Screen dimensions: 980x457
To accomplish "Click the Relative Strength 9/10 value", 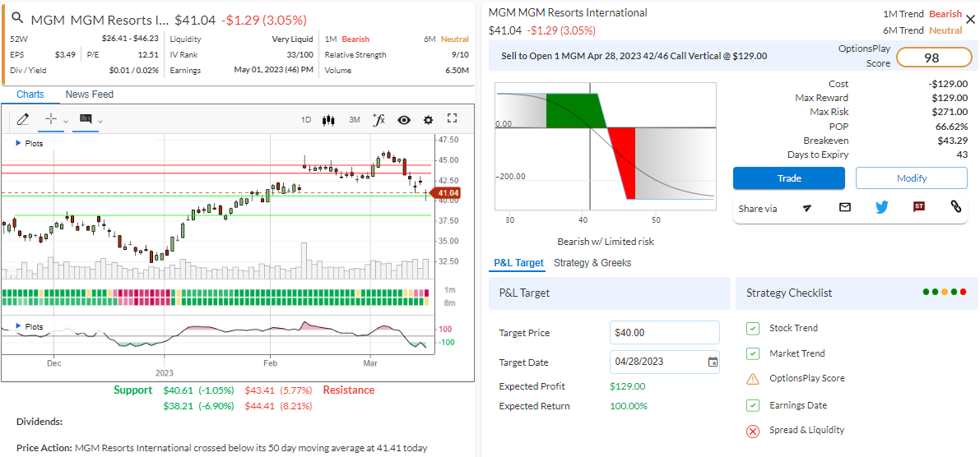I will coord(461,55).
